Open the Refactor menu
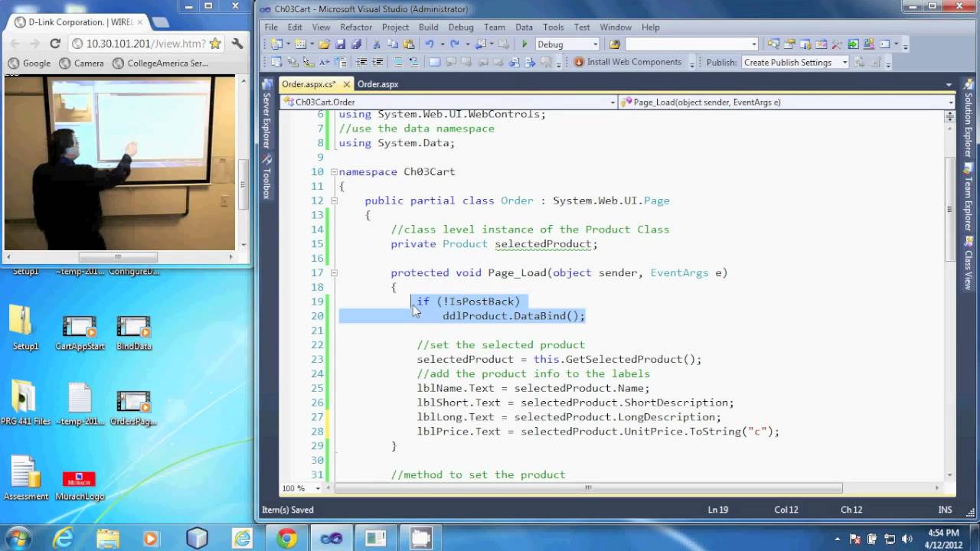980x551 pixels. 356,27
